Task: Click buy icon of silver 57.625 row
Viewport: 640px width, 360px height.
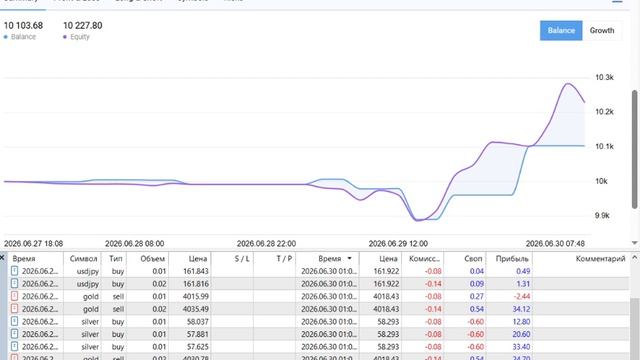Action: click(x=14, y=347)
